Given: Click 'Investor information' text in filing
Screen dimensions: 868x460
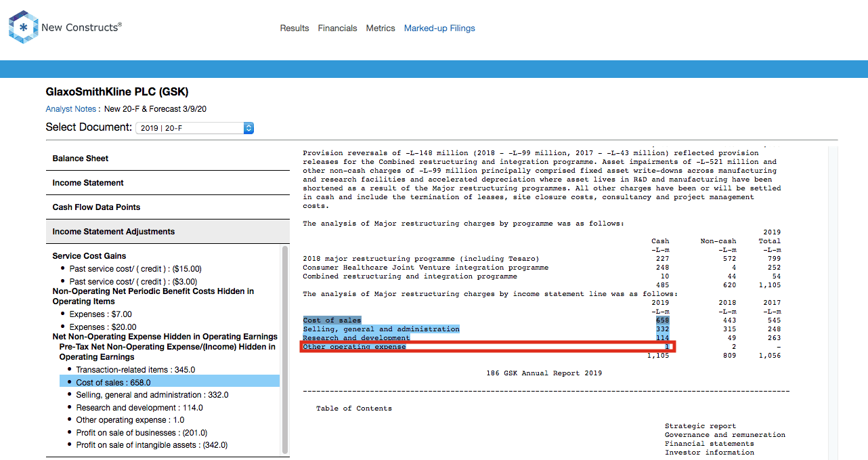Looking at the screenshot, I should click(710, 453).
